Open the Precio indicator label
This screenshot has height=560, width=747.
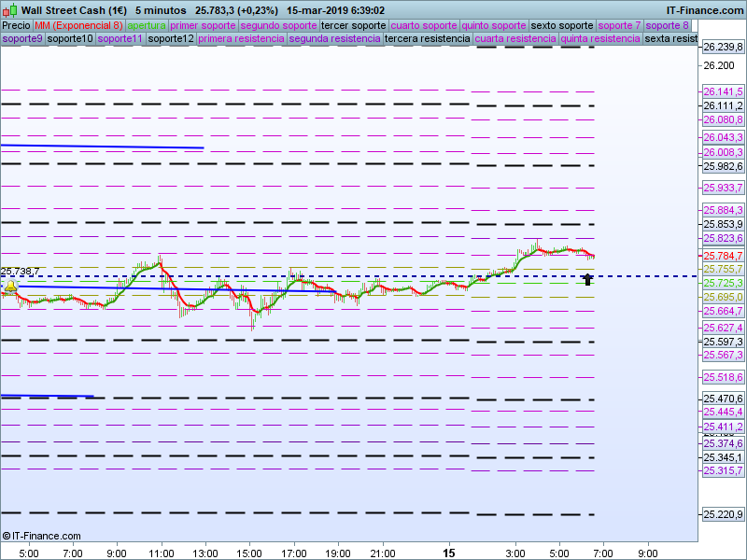[16, 25]
